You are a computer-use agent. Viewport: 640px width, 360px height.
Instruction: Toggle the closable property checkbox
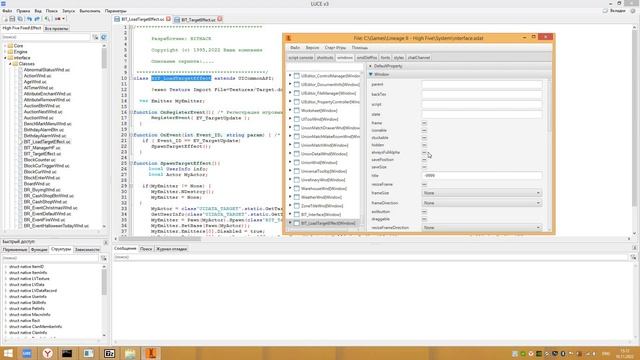424,130
